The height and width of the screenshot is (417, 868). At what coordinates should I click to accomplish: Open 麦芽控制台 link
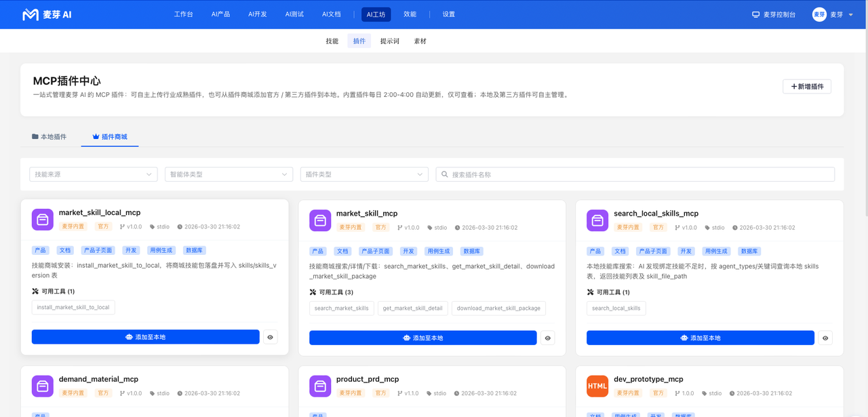(774, 14)
